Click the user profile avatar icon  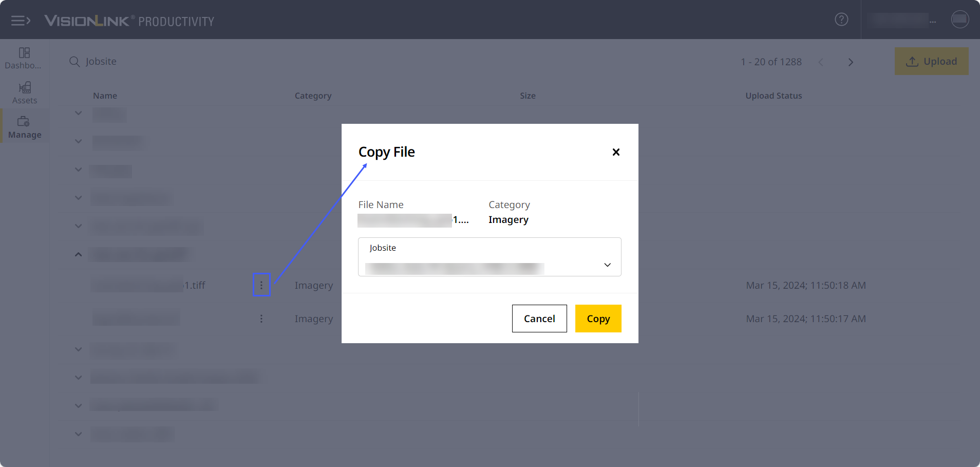[959, 20]
